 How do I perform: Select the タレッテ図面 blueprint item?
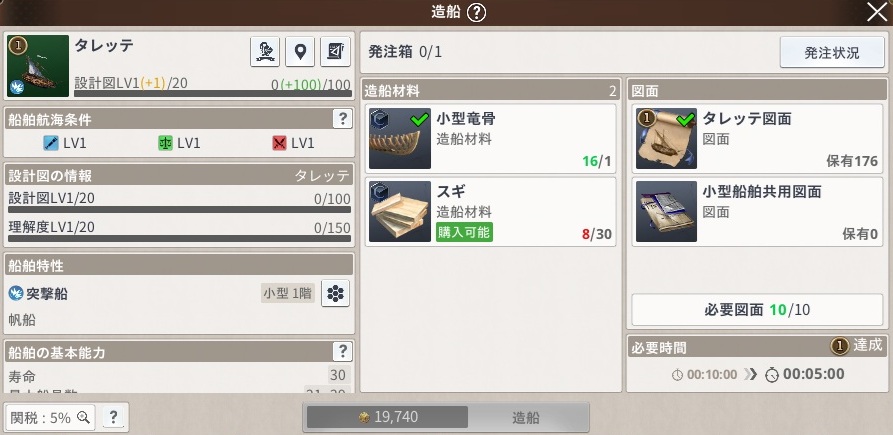(x=757, y=138)
